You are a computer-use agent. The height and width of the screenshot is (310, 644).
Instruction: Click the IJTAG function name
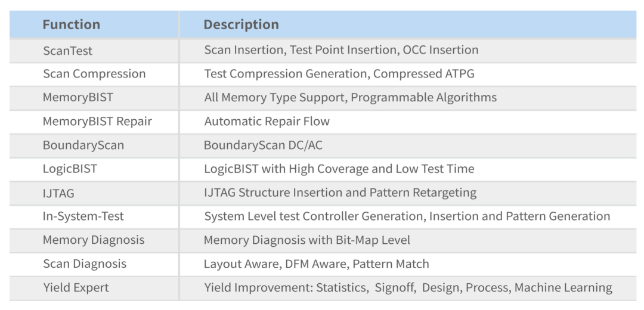tap(58, 193)
